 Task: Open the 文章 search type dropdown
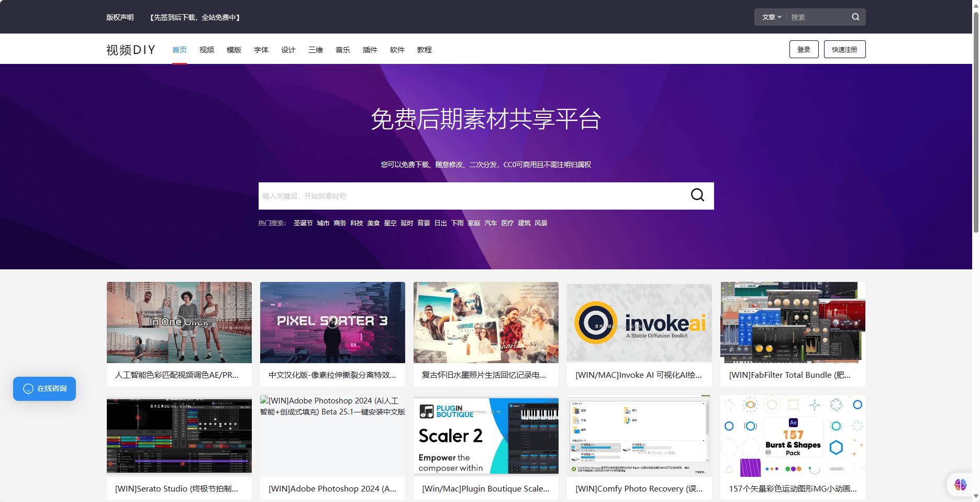pyautogui.click(x=770, y=17)
